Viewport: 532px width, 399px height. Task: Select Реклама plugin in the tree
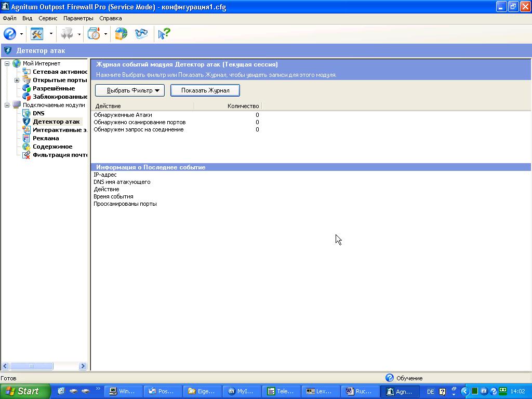[46, 138]
